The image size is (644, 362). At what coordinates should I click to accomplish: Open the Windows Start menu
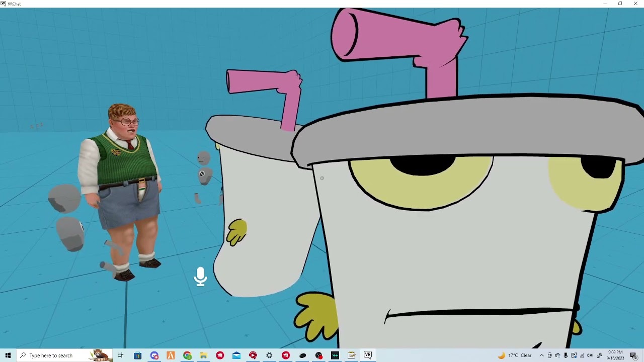(8, 355)
